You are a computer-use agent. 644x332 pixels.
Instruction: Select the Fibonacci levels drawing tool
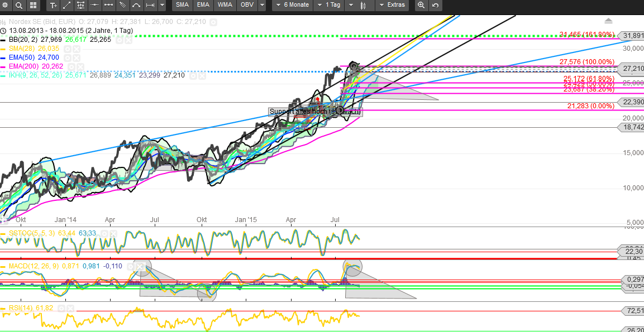[82, 6]
